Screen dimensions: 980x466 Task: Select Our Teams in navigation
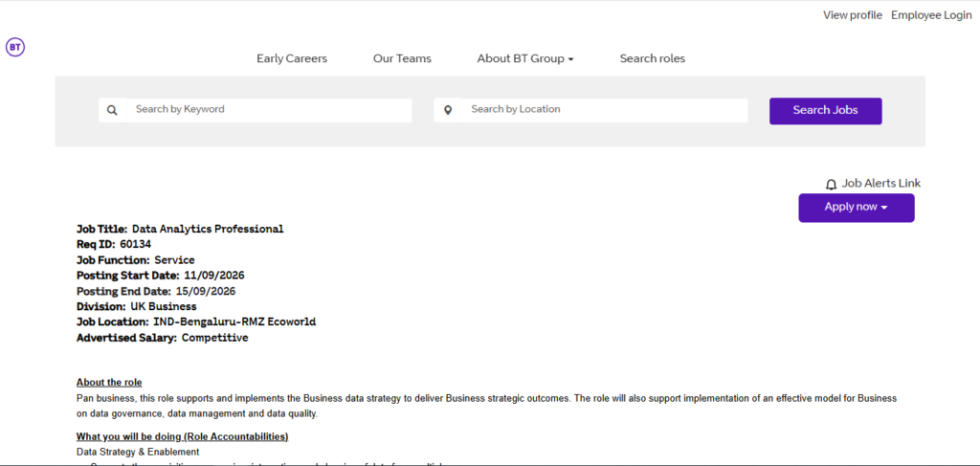coord(402,58)
